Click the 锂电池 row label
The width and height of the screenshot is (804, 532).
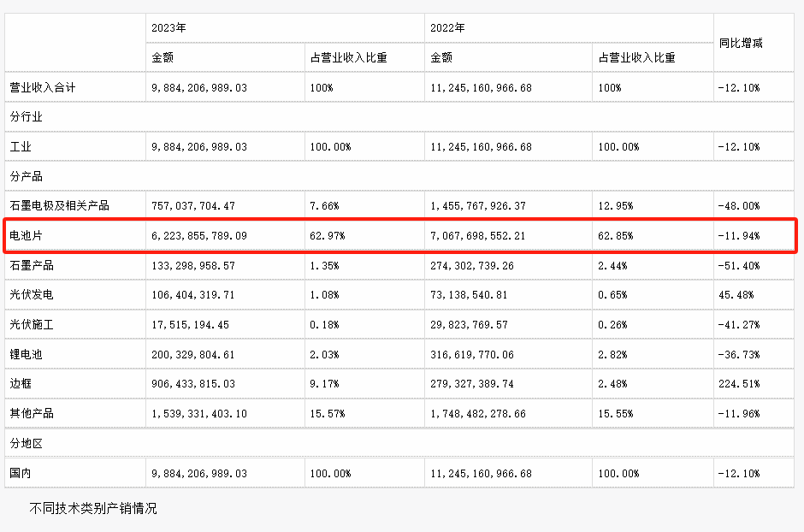[27, 355]
